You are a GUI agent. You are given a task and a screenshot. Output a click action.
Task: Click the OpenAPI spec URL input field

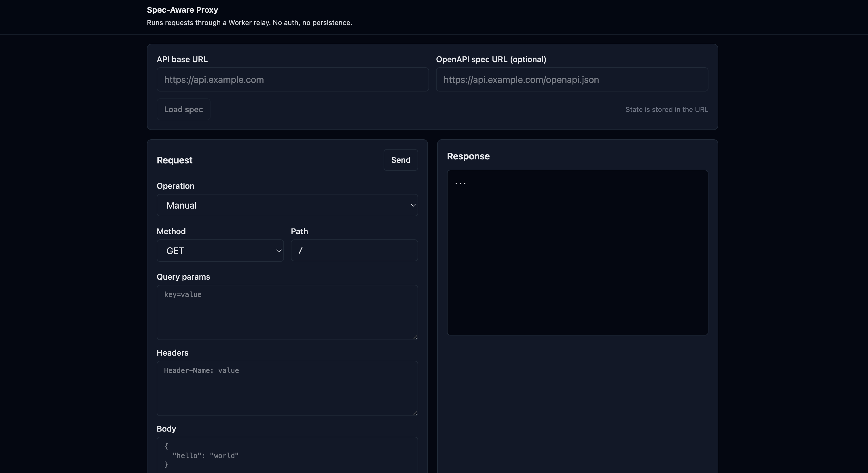(x=572, y=80)
